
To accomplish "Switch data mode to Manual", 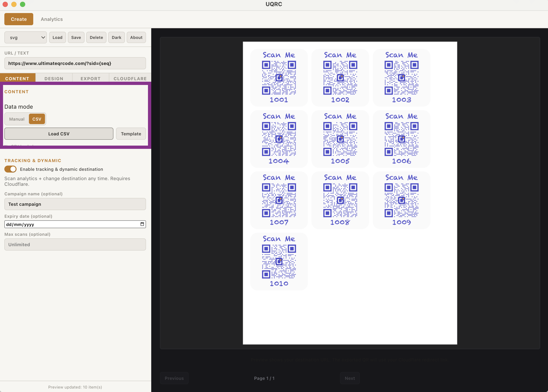I will click(17, 119).
